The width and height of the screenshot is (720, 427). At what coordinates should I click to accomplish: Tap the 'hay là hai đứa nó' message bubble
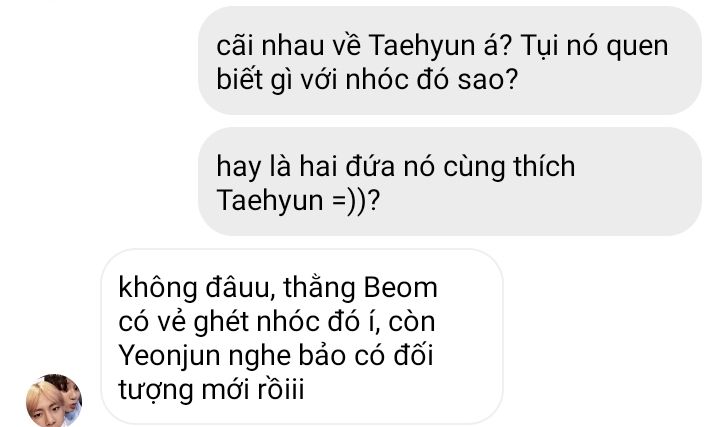(450, 182)
